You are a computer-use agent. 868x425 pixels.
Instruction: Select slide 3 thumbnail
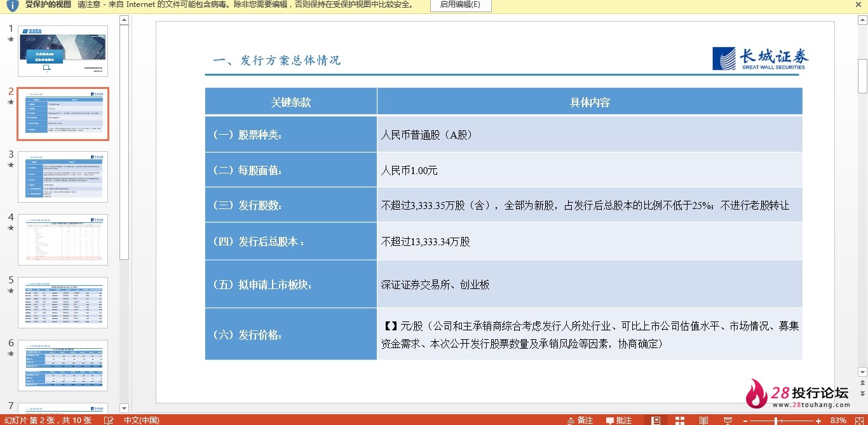tap(63, 177)
